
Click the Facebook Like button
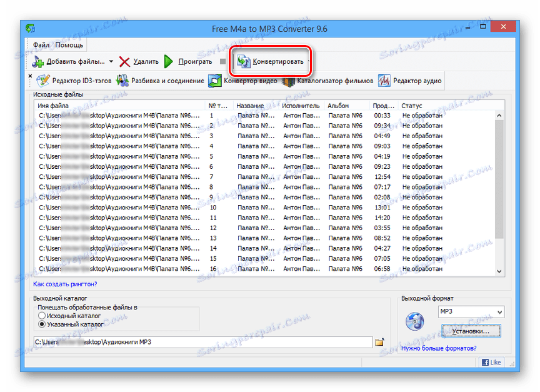491,363
